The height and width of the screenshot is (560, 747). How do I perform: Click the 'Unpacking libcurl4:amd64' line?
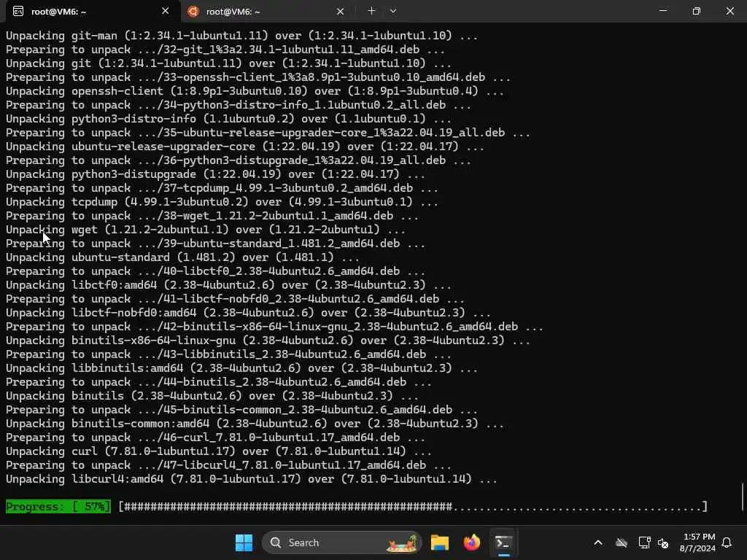[x=252, y=479]
